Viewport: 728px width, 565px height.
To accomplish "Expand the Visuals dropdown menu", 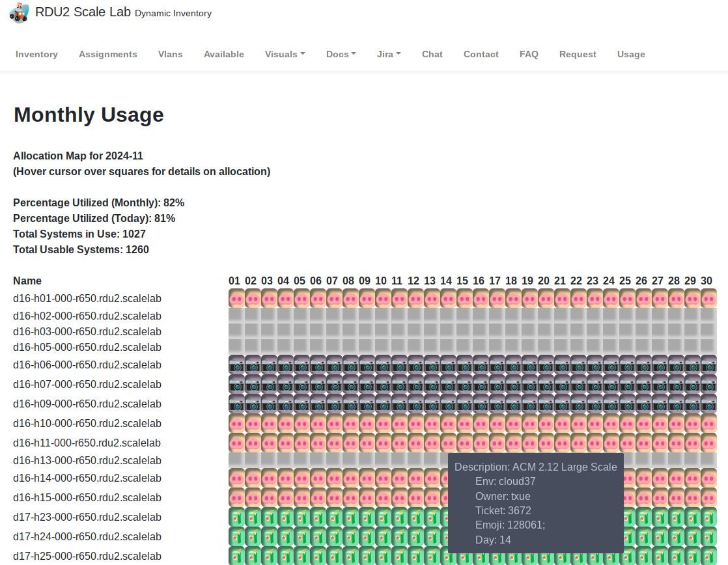I will (x=285, y=55).
